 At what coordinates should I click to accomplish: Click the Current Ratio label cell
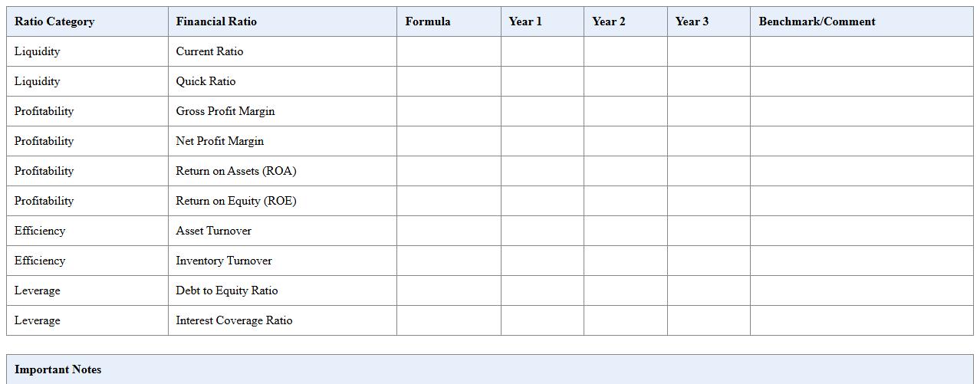209,51
